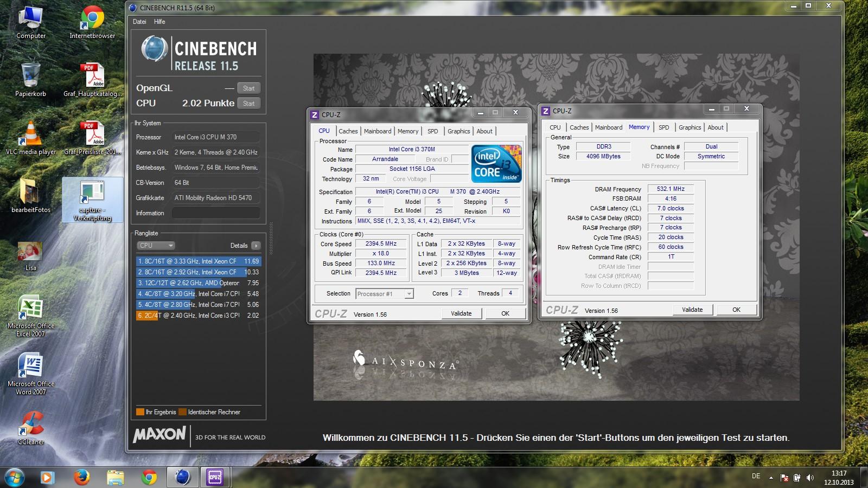This screenshot has height=488, width=868.
Task: Open Graphics tab in left CPU-Z window
Action: 459,131
